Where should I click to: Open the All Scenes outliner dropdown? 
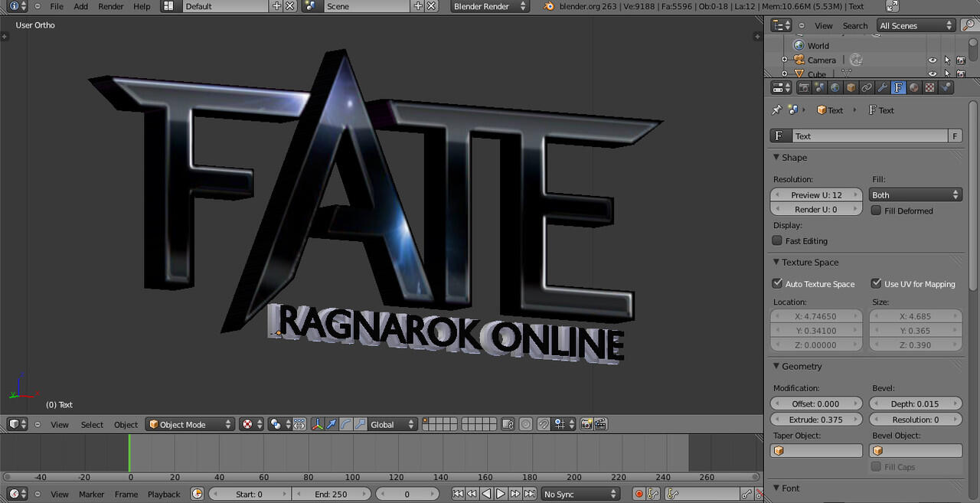coord(916,25)
